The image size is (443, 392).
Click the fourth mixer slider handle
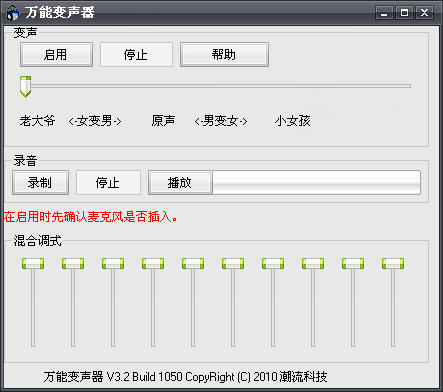point(153,263)
